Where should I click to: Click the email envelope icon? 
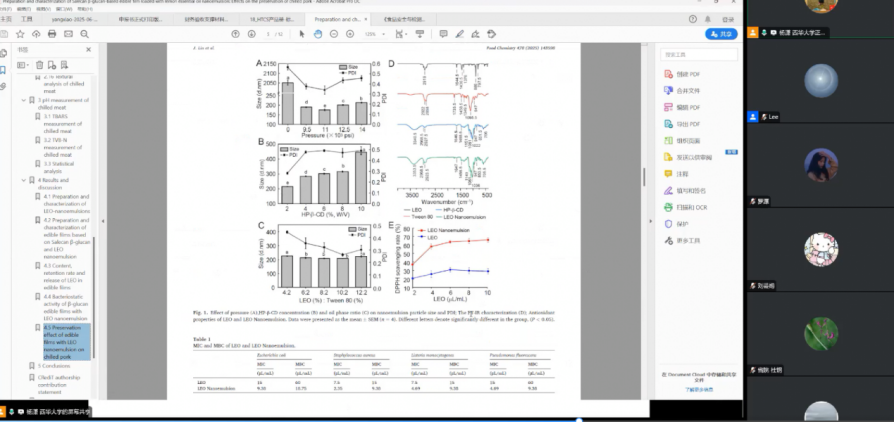point(69,34)
